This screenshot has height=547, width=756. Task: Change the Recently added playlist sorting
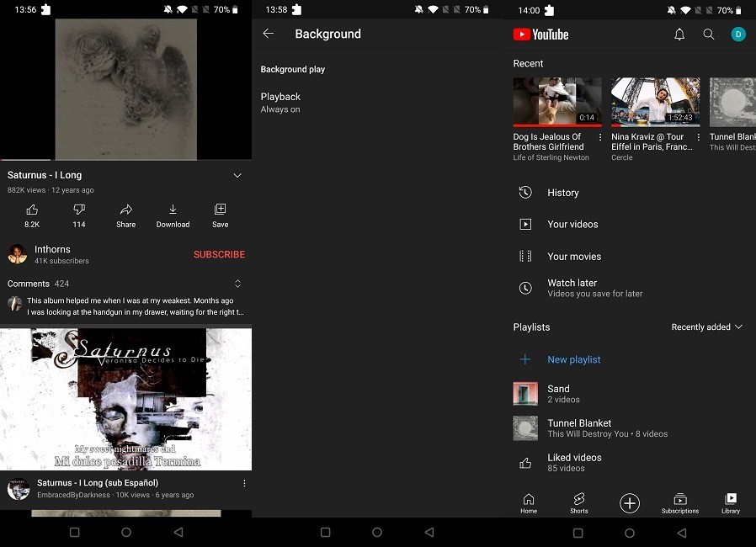click(707, 327)
